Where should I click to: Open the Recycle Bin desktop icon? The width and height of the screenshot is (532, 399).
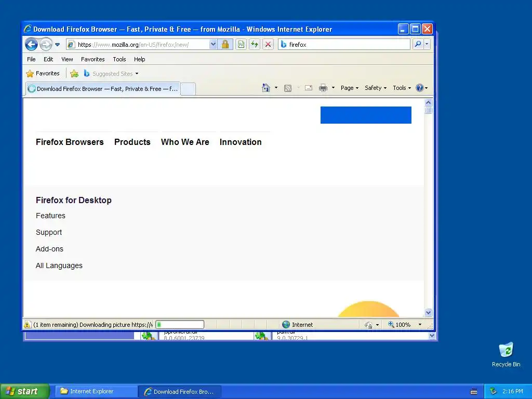pos(506,355)
